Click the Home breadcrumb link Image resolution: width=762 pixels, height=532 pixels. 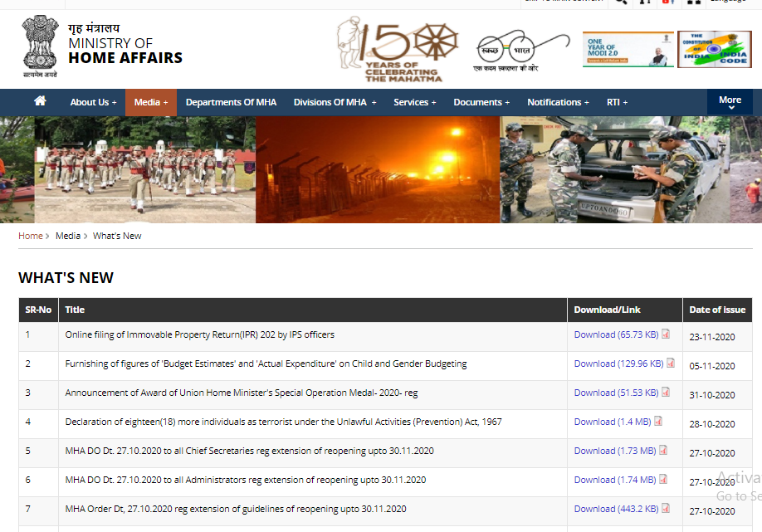click(x=31, y=236)
